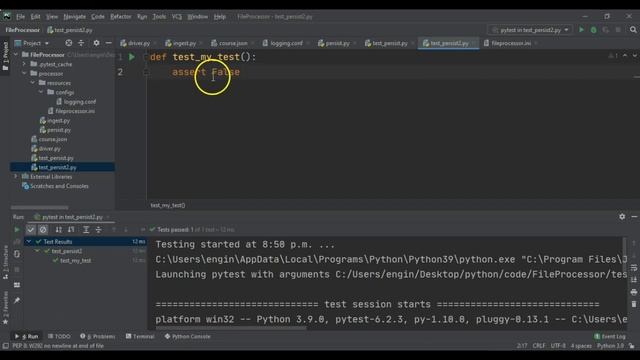Collapse all nodes in the Project panel toolbar
This screenshot has height=360, width=640.
tap(81, 43)
